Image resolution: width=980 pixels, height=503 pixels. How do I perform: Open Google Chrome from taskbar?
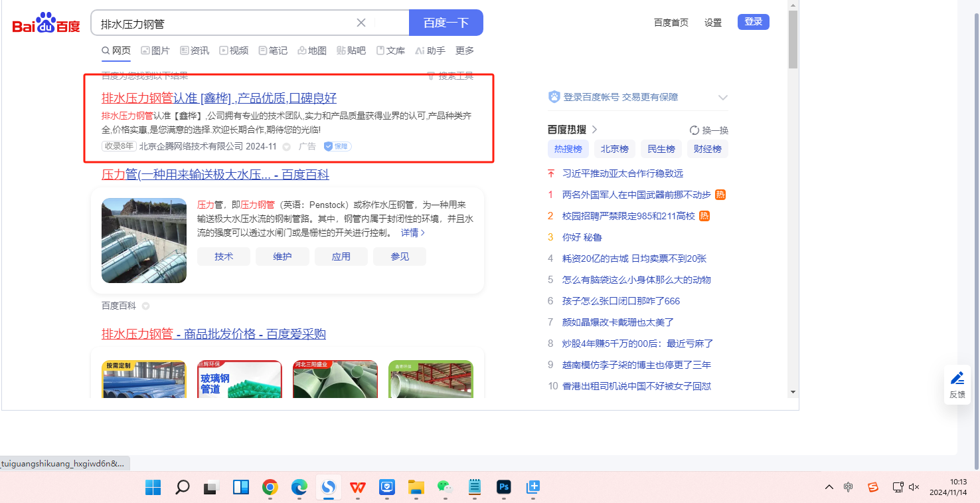coord(270,487)
